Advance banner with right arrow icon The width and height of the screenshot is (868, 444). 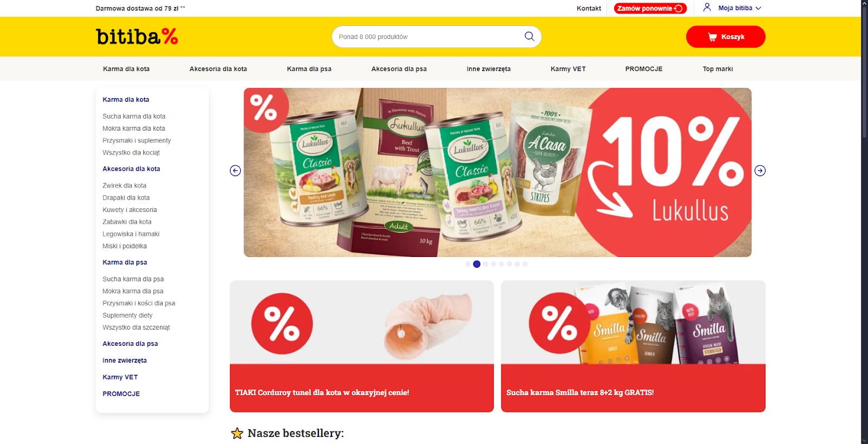760,171
